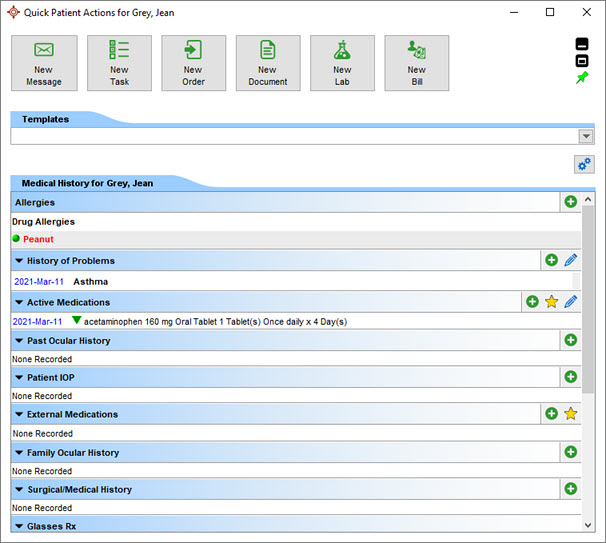Viewport: 606px width, 543px height.
Task: Add a new allergy with plus icon
Action: pos(570,202)
